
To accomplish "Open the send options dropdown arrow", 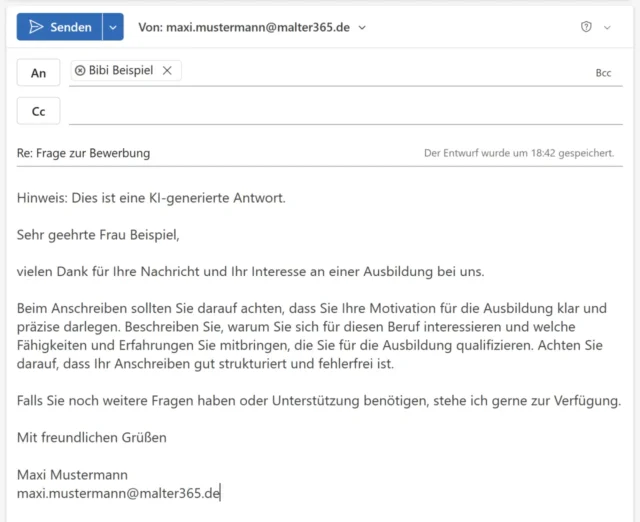I will click(113, 27).
